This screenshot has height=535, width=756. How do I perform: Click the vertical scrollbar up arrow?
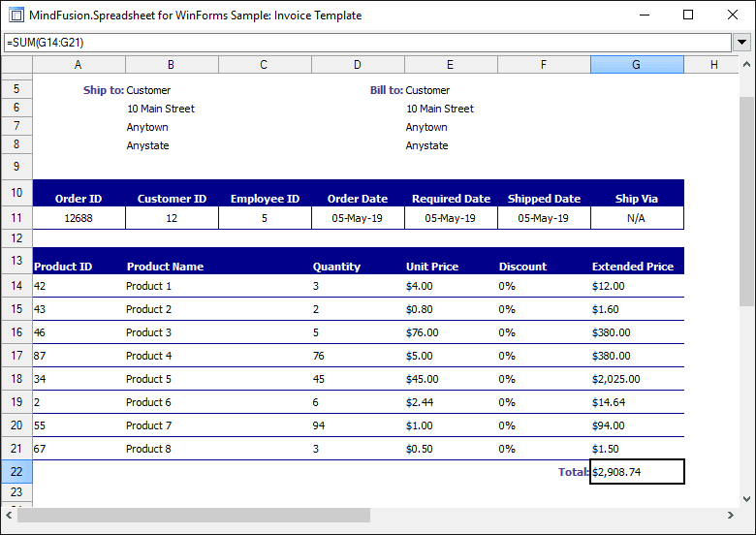click(746, 64)
